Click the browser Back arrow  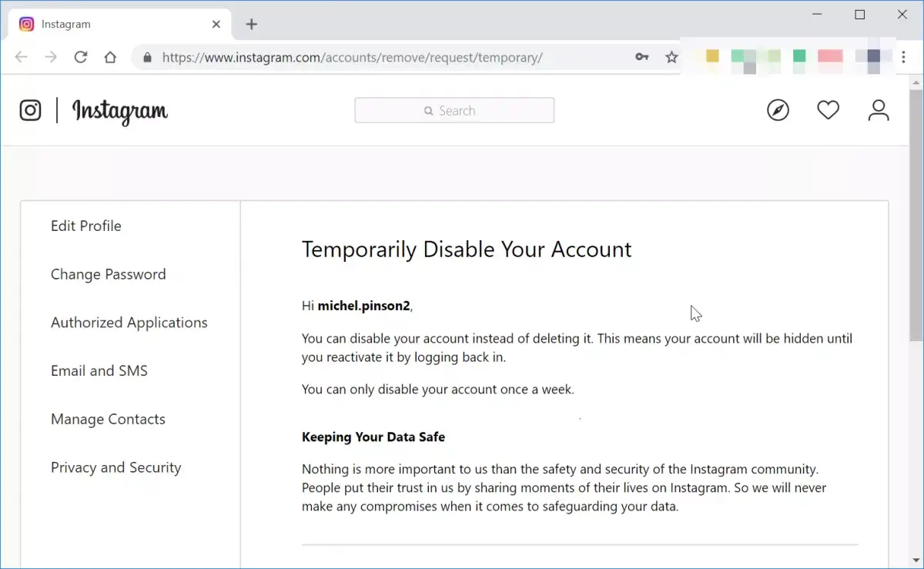pyautogui.click(x=21, y=57)
